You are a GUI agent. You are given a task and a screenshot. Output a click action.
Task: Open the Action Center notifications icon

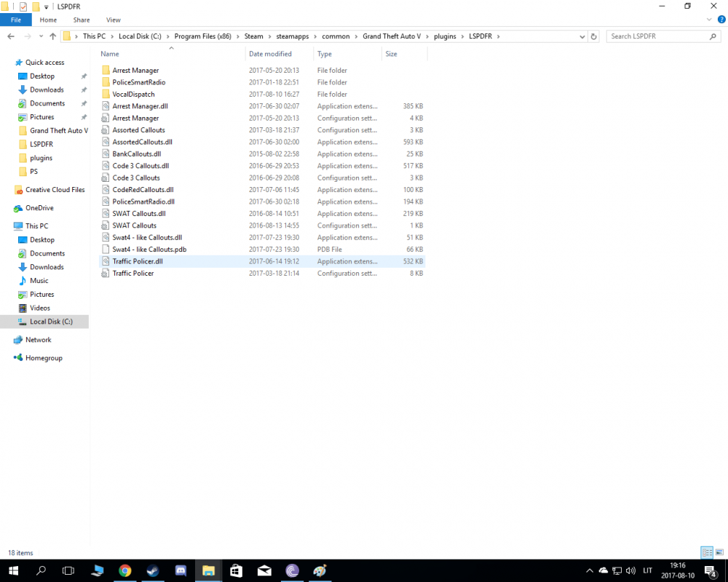pyautogui.click(x=710, y=571)
